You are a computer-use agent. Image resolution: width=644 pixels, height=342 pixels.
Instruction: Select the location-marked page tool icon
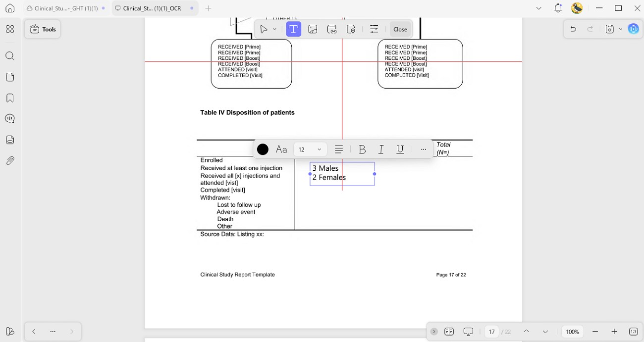pyautogui.click(x=351, y=29)
